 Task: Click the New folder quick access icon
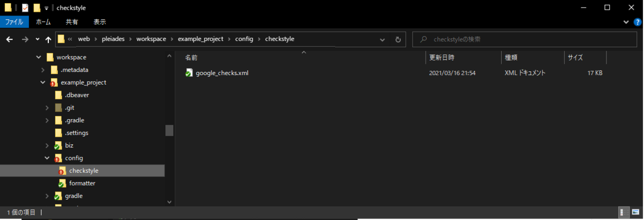coord(36,8)
